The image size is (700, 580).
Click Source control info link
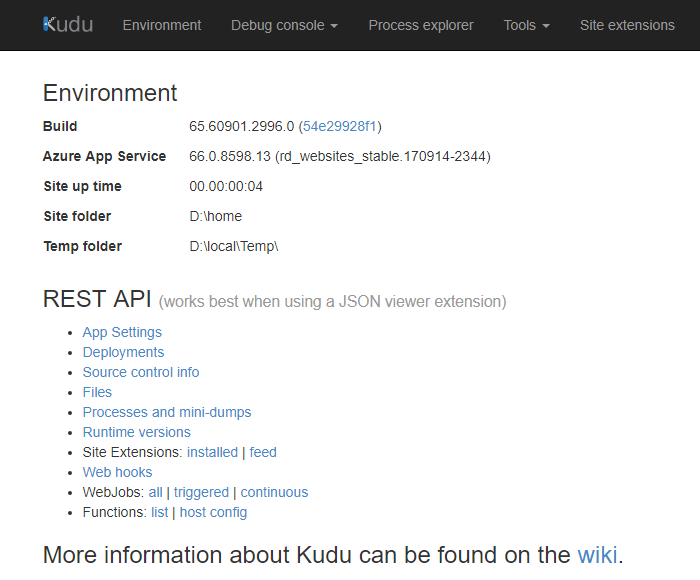pos(141,372)
